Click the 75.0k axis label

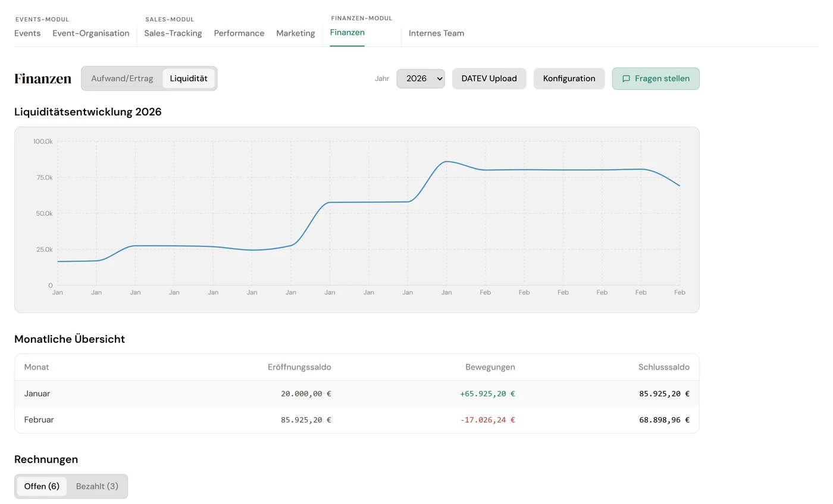click(x=45, y=177)
